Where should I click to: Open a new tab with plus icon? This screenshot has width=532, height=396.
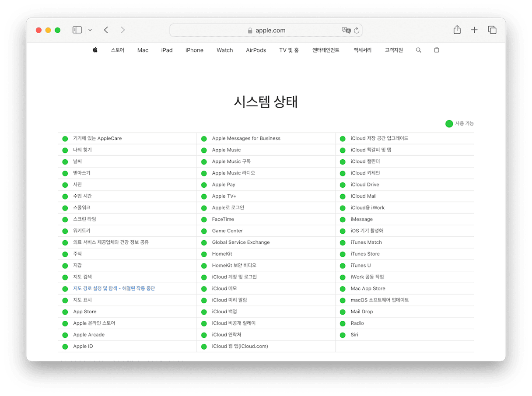coord(474,30)
